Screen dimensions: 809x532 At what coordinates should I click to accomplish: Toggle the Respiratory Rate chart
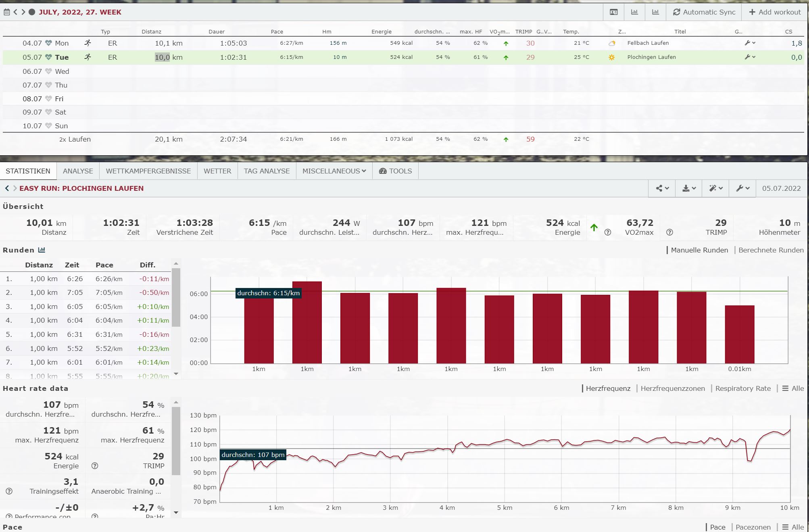point(742,388)
